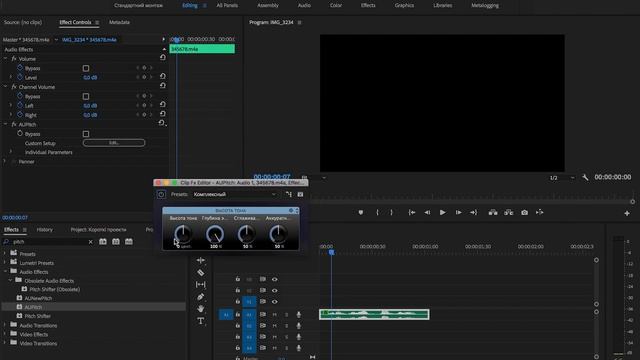Open the History tab

[x=44, y=229]
